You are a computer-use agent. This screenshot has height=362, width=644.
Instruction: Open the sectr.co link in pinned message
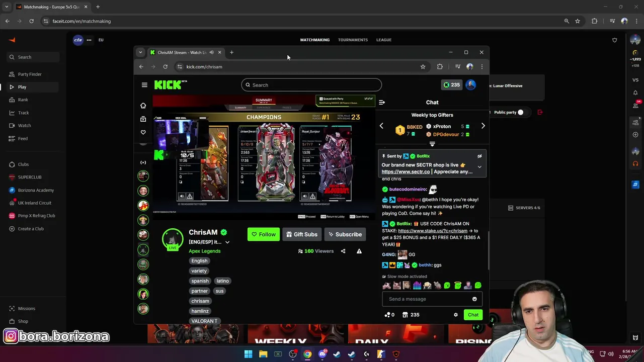[406, 172]
